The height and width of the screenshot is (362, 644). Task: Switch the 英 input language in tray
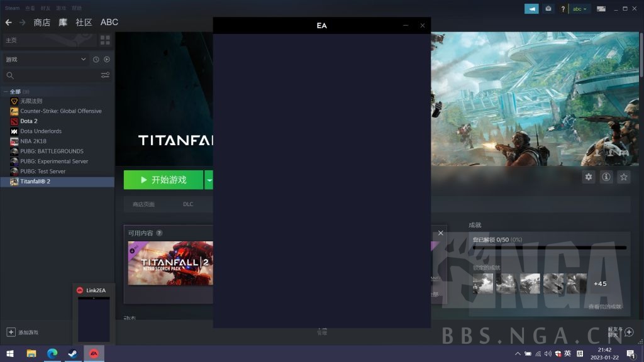567,354
